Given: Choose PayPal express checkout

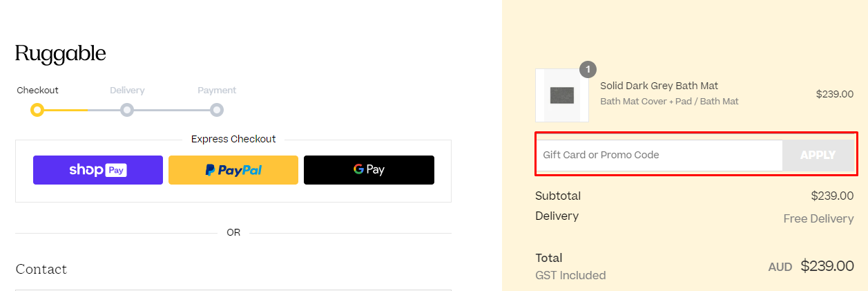Looking at the screenshot, I should pyautogui.click(x=233, y=170).
